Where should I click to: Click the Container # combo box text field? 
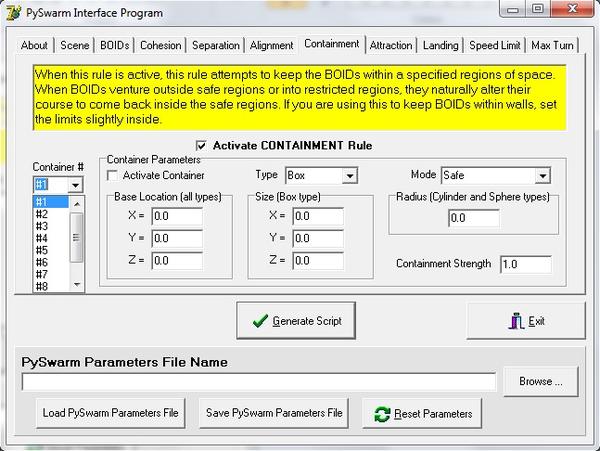pos(51,185)
